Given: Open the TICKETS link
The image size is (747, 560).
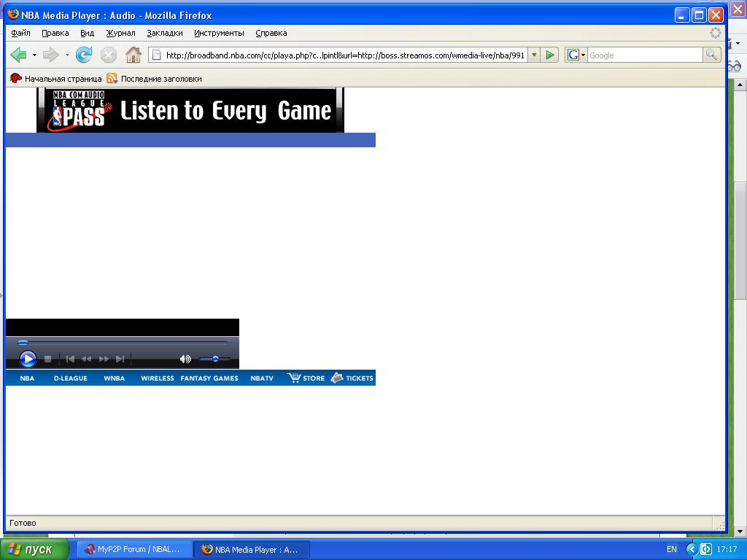Looking at the screenshot, I should (x=352, y=378).
